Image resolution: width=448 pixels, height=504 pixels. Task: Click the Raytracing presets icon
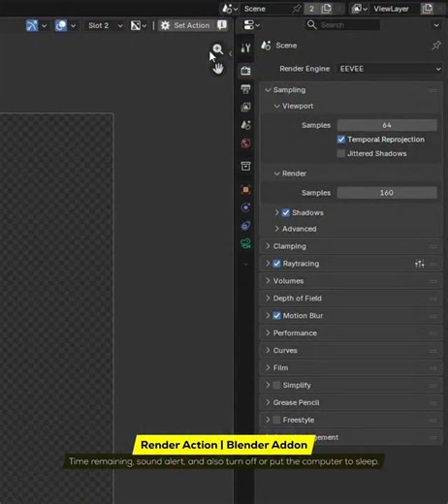click(420, 264)
